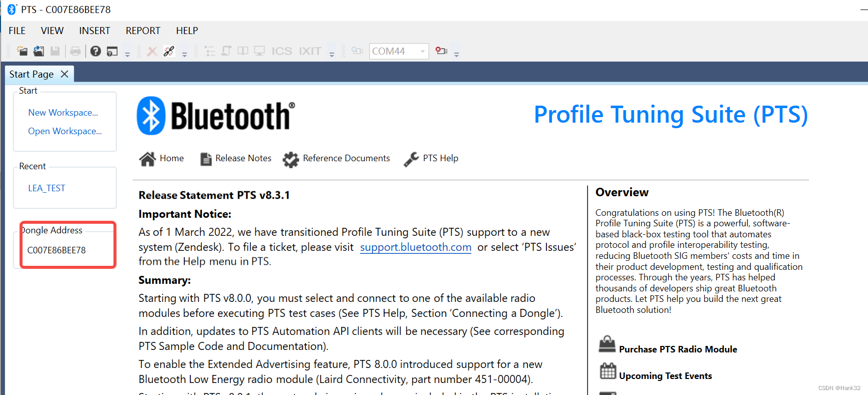Click the Purchase PTS Radio Module bag icon
The image size is (868, 395).
point(607,344)
